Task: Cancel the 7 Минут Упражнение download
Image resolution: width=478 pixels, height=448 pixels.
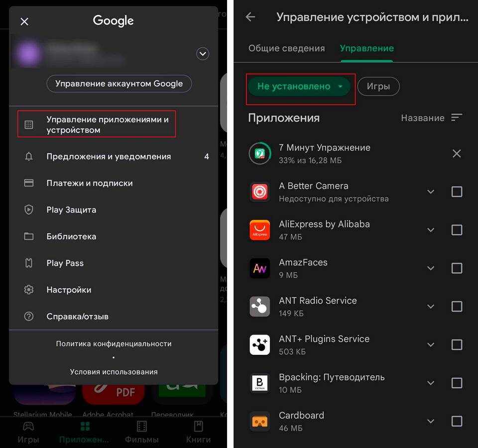Action: click(x=457, y=154)
